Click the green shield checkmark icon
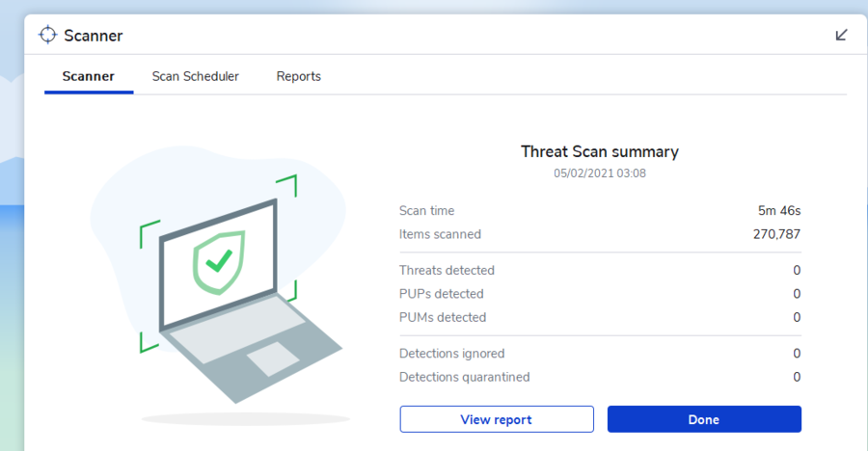 click(219, 262)
